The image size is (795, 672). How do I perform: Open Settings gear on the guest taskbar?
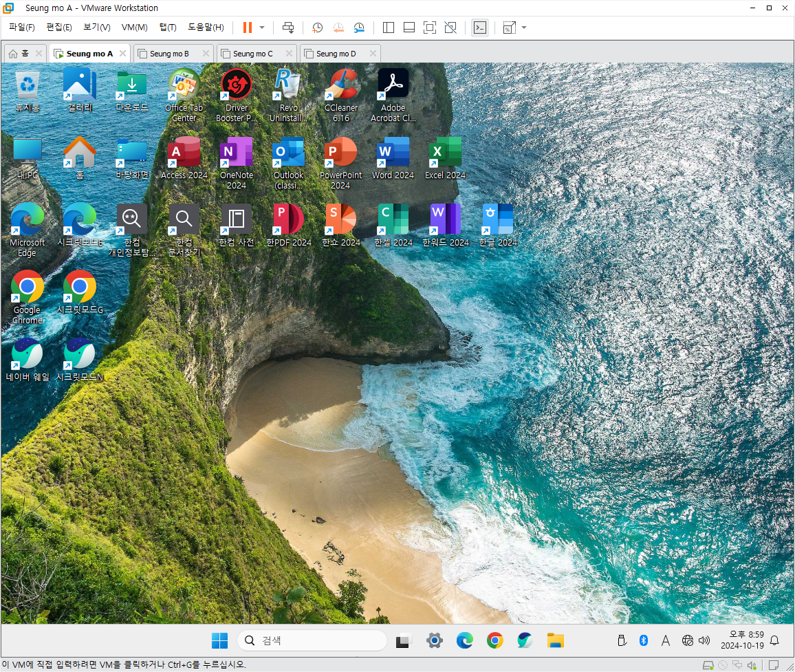click(x=434, y=640)
